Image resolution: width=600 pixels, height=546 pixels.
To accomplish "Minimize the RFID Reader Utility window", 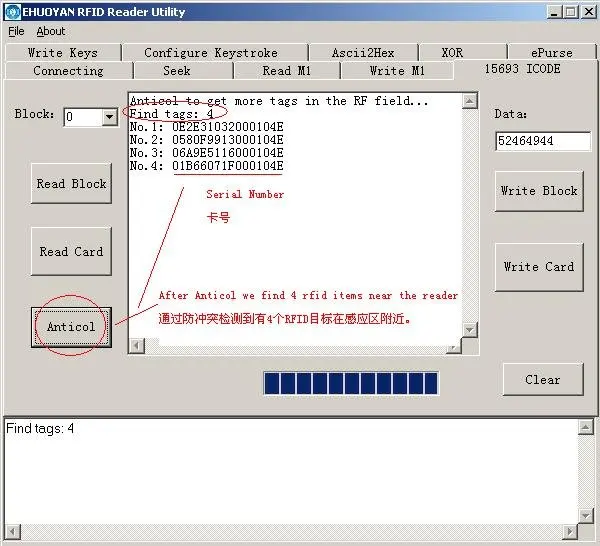I will coord(554,12).
